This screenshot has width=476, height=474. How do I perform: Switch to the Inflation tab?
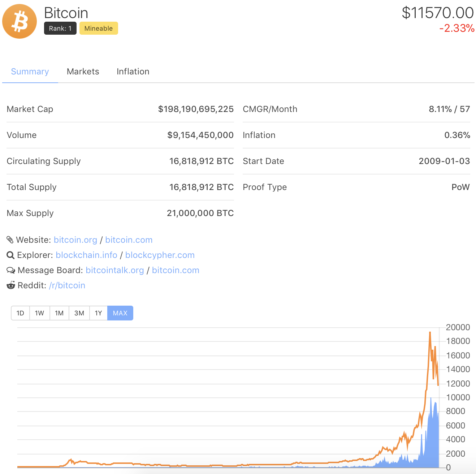133,72
